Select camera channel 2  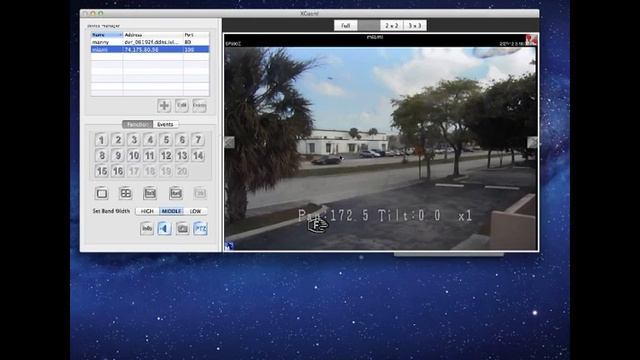(118, 140)
